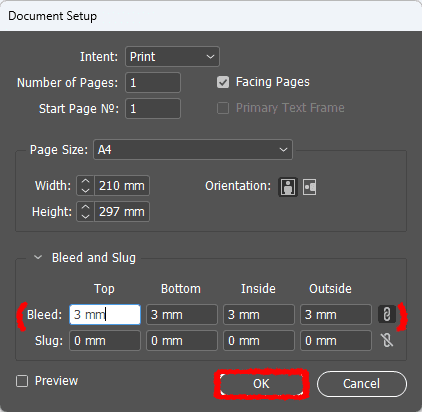Toggle the Bleed link-all-settings chain icon
Image resolution: width=422 pixels, height=412 pixels.
point(387,314)
